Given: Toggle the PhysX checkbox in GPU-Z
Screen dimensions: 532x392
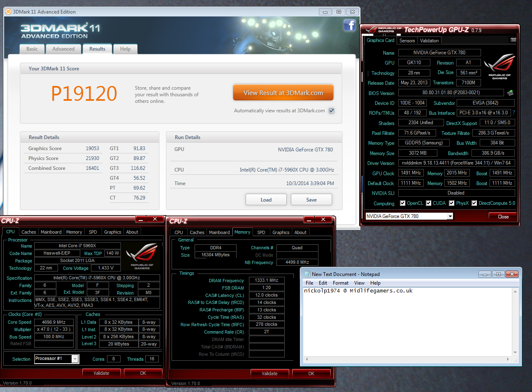Looking at the screenshot, I should pos(452,203).
